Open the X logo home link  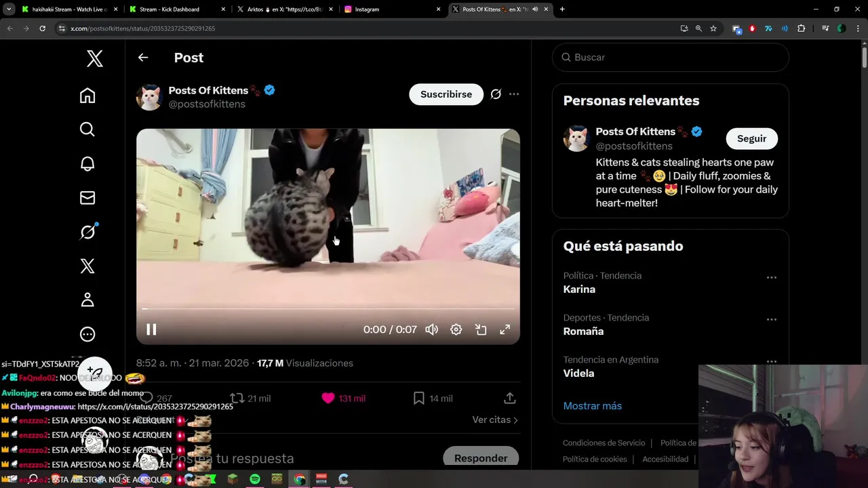point(95,58)
